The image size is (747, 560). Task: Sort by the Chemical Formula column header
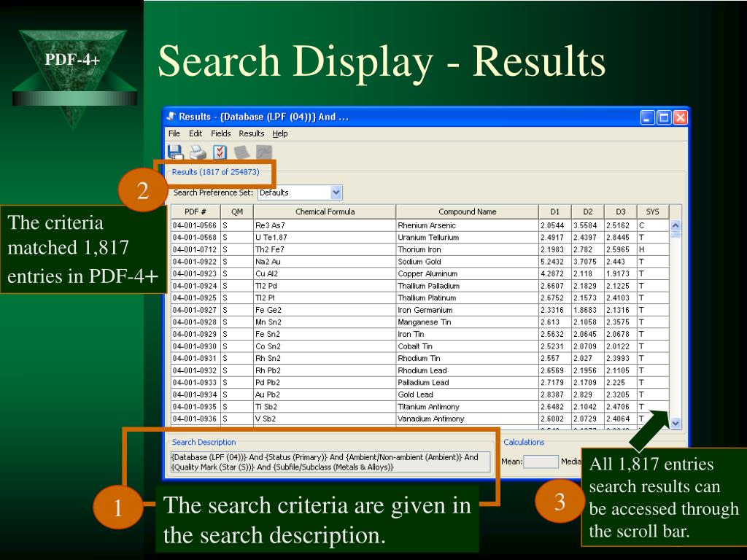point(325,212)
